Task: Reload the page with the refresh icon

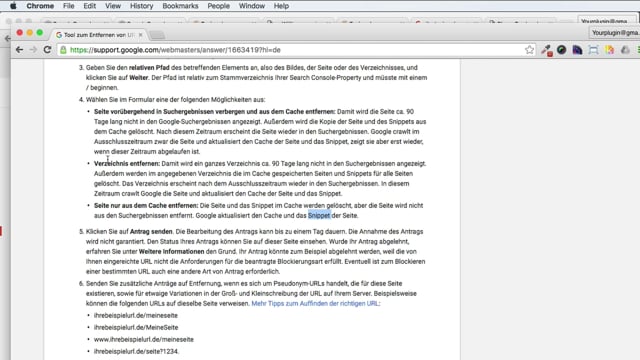Action: (47, 50)
